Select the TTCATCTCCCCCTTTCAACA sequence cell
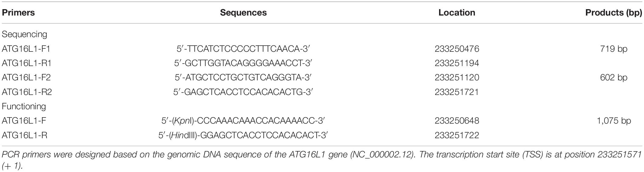 pos(243,49)
